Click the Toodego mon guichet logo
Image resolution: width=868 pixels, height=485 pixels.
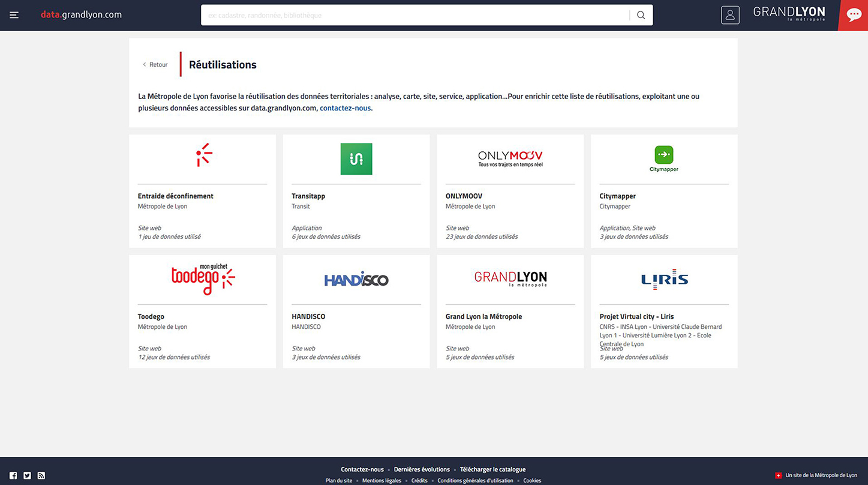(203, 279)
